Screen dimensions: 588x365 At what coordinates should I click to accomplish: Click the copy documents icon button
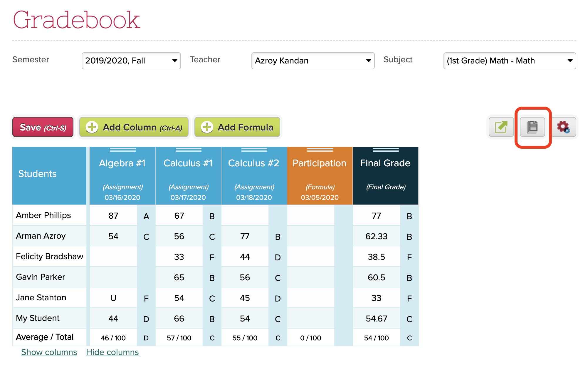pos(532,127)
